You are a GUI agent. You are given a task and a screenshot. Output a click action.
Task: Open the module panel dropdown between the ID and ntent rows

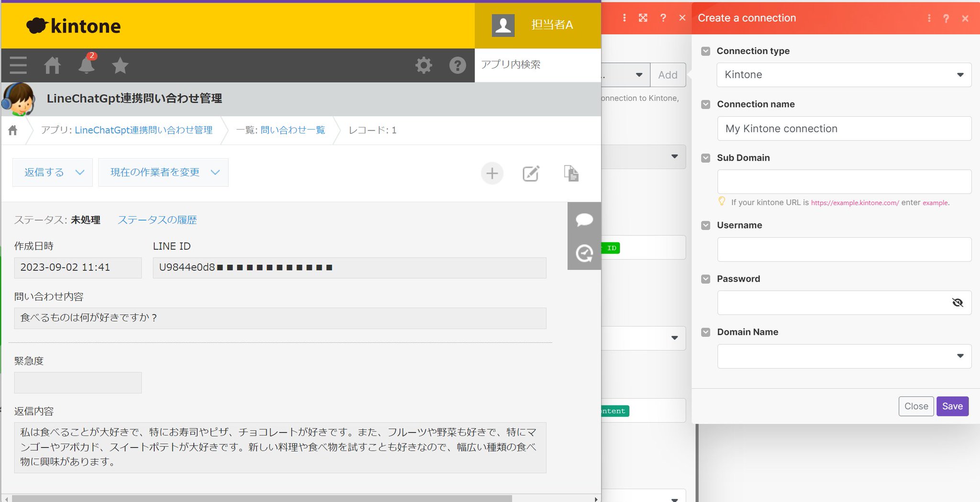point(644,338)
